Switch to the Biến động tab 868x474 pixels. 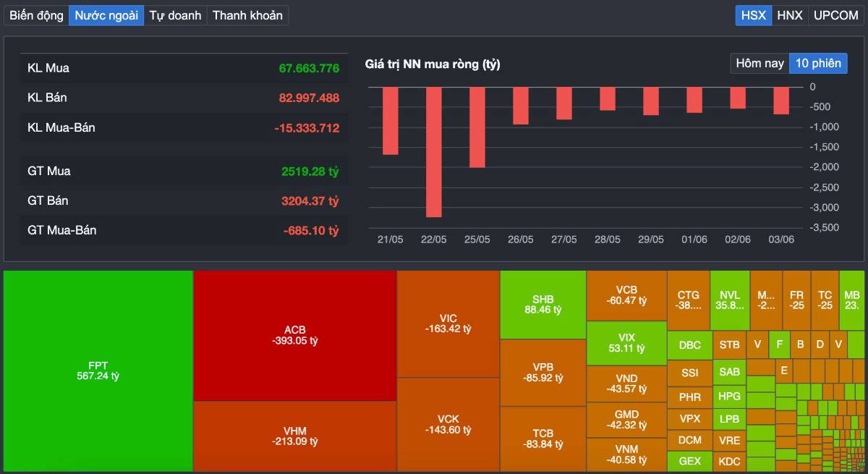click(36, 15)
